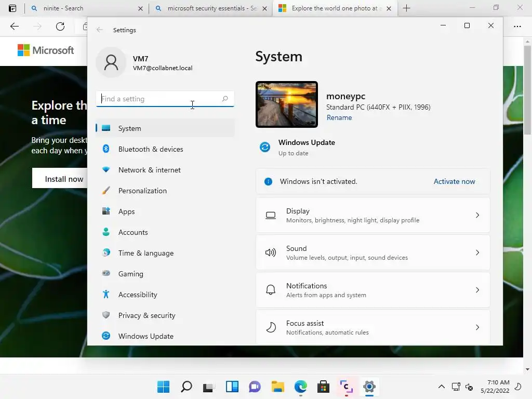532x399 pixels.
Task: Switch to microsoft security essentials tab
Action: (212, 8)
